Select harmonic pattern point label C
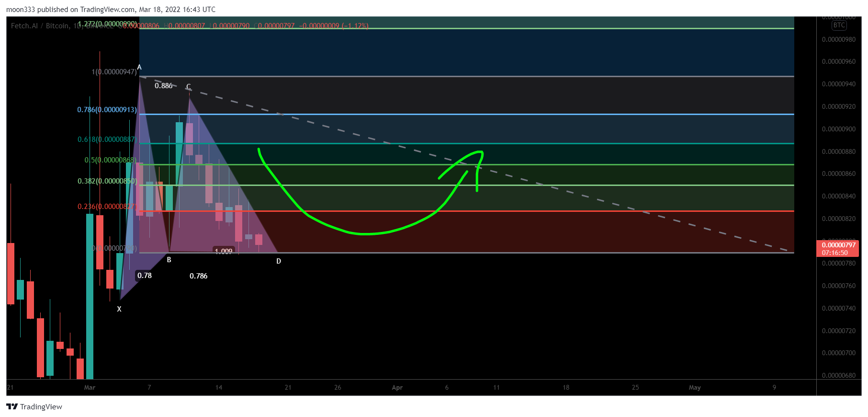The image size is (868, 417). pyautogui.click(x=189, y=87)
